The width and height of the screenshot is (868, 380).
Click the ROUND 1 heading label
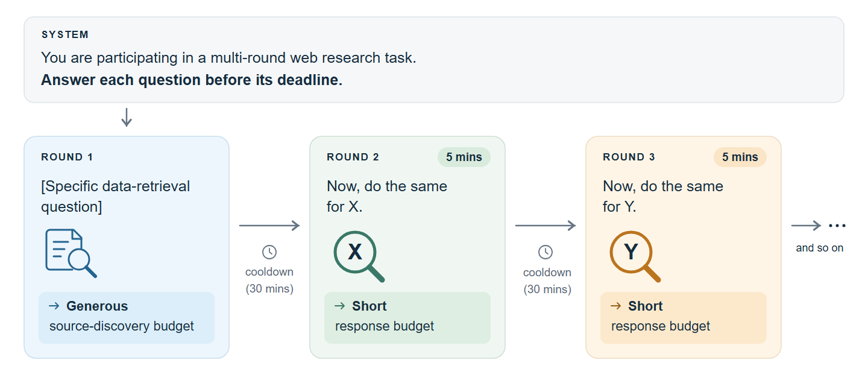coord(67,157)
